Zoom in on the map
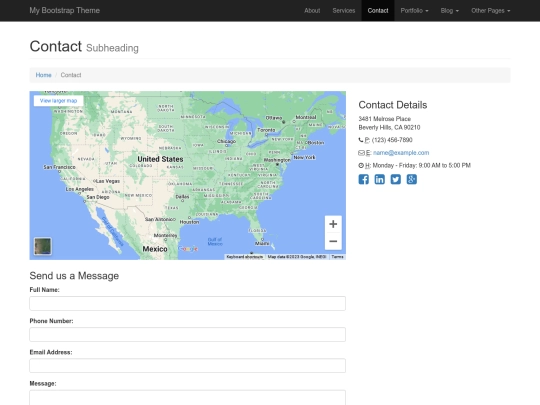The width and height of the screenshot is (540, 405). pos(333,224)
